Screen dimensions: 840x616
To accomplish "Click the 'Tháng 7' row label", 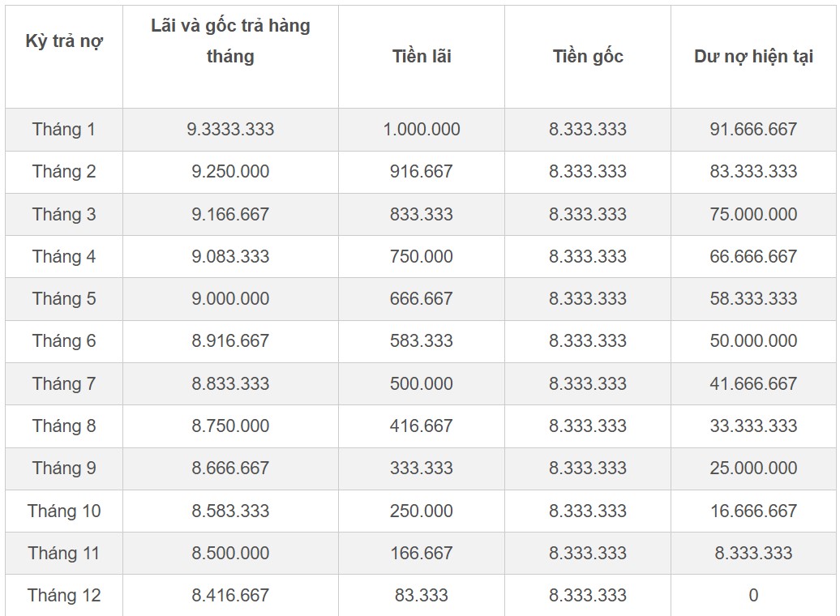I will click(64, 383).
